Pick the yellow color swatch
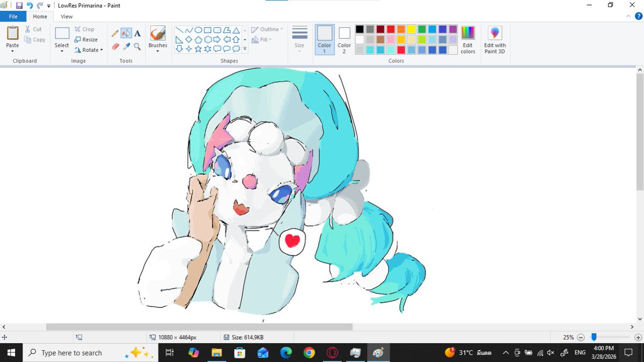Screen dimensions: 644x362 [x=412, y=29]
